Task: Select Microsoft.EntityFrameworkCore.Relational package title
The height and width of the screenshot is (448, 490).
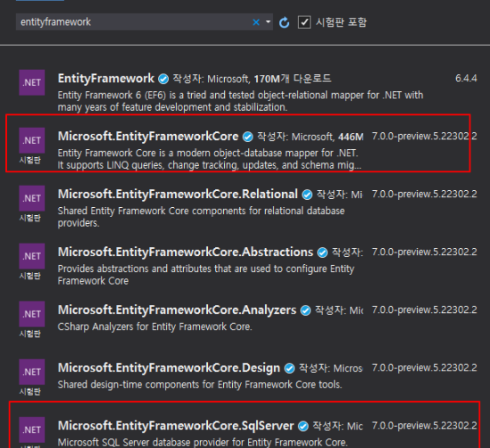Action: click(178, 194)
